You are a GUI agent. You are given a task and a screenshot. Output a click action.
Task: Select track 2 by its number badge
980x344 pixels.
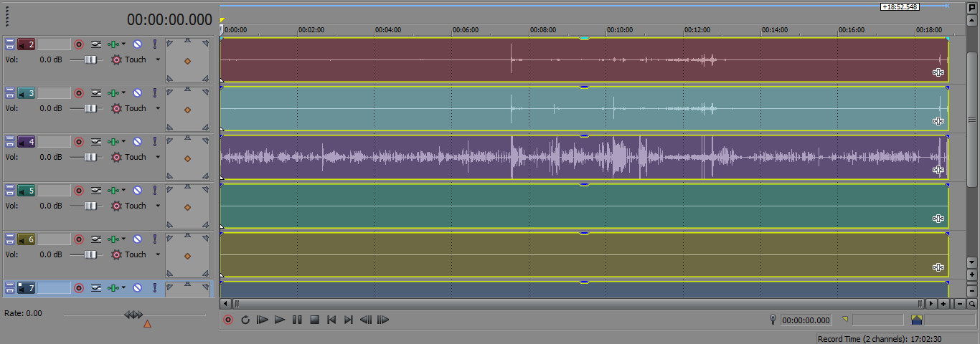tap(27, 44)
